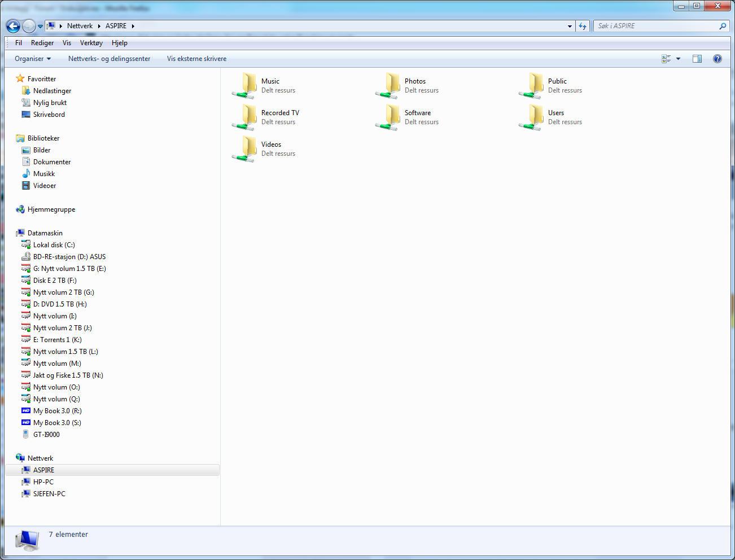The width and height of the screenshot is (735, 560).
Task: Click ASPIRE in the address breadcrumb
Action: pos(116,26)
